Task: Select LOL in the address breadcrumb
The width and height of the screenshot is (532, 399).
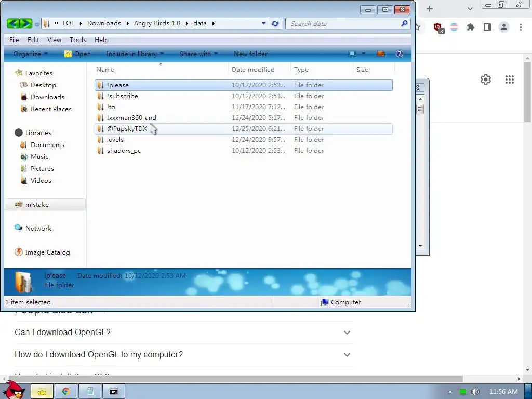Action: [68, 23]
